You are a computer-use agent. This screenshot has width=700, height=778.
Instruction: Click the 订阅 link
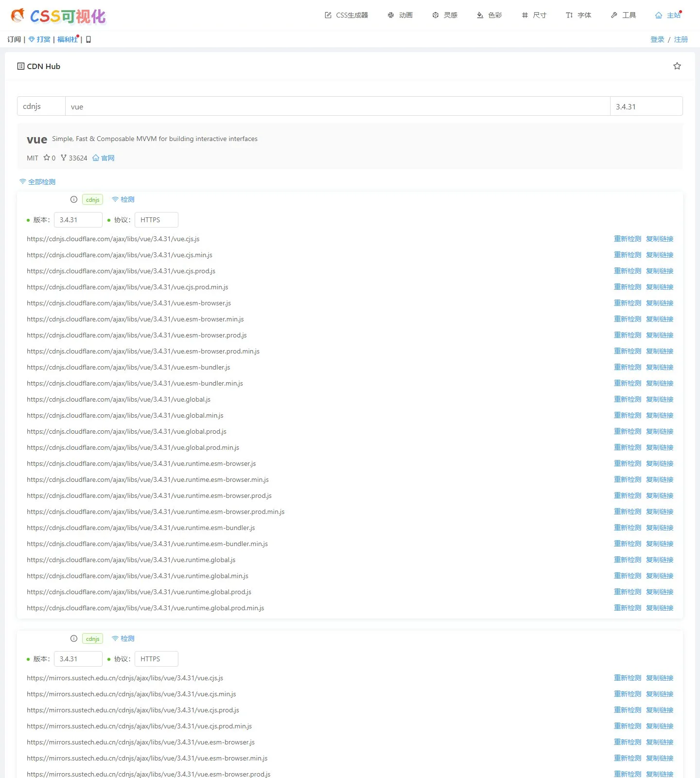click(x=14, y=39)
